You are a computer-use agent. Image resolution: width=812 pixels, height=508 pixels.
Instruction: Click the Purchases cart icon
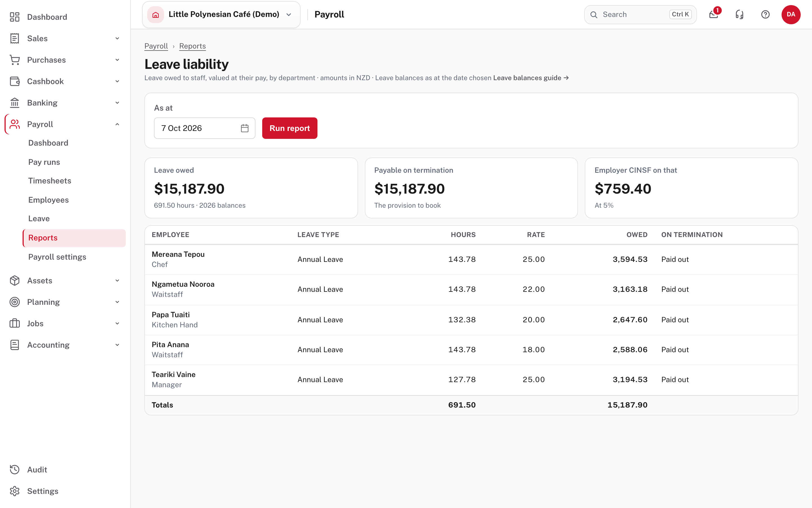(x=14, y=60)
